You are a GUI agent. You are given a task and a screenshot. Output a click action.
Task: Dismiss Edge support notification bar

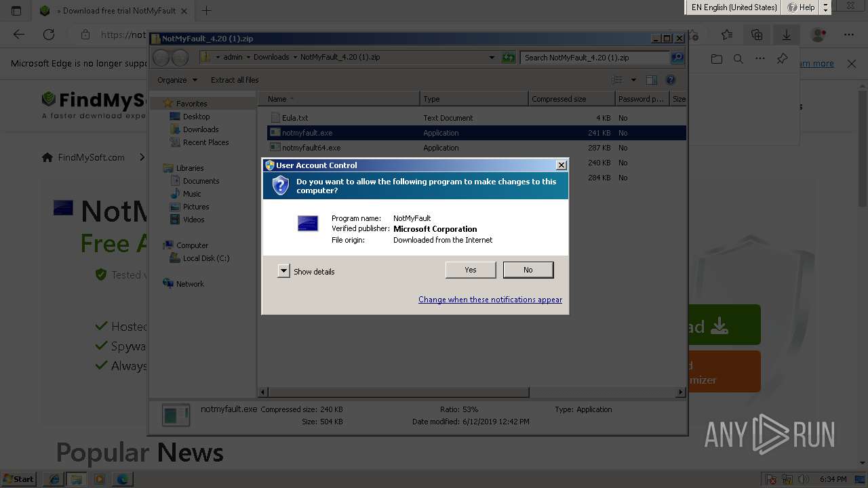(852, 64)
